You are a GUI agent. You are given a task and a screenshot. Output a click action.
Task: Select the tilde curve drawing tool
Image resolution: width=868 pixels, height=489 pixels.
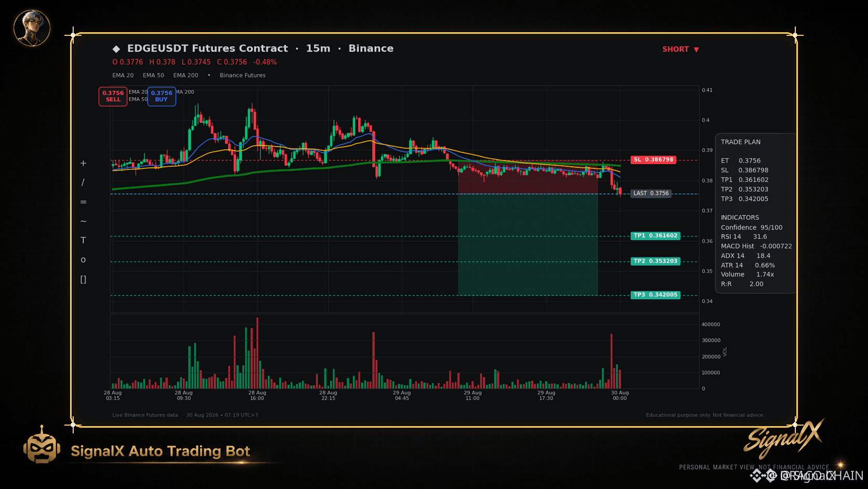[83, 221]
